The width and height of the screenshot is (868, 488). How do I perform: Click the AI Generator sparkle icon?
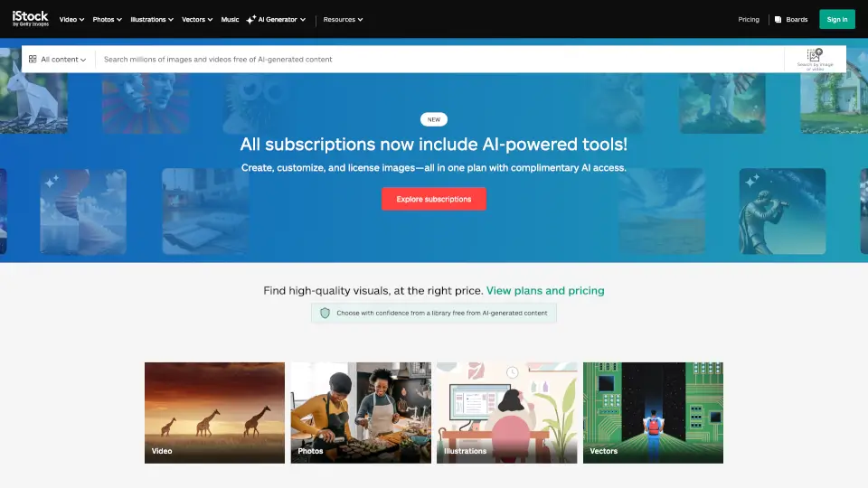coord(250,19)
